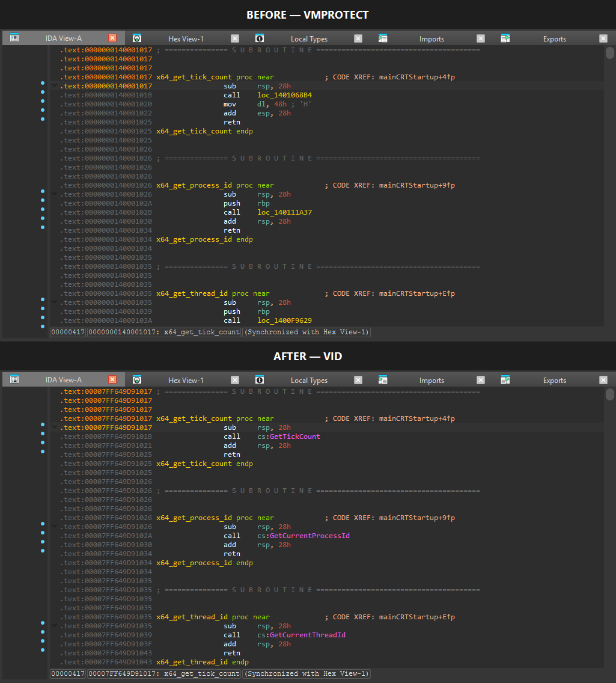Image resolution: width=616 pixels, height=683 pixels.
Task: Open Hex View-1 tab in the BEFORE panel
Action: point(186,38)
